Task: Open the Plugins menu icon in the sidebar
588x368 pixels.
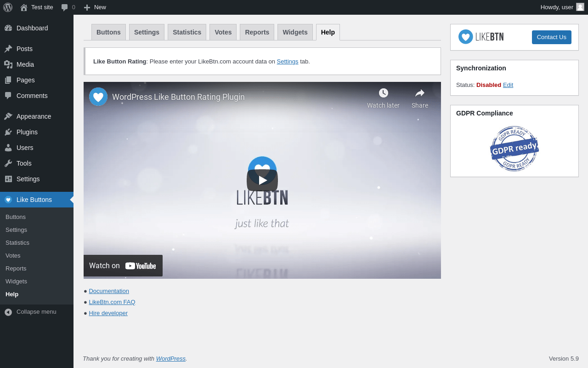Action: pyautogui.click(x=8, y=132)
